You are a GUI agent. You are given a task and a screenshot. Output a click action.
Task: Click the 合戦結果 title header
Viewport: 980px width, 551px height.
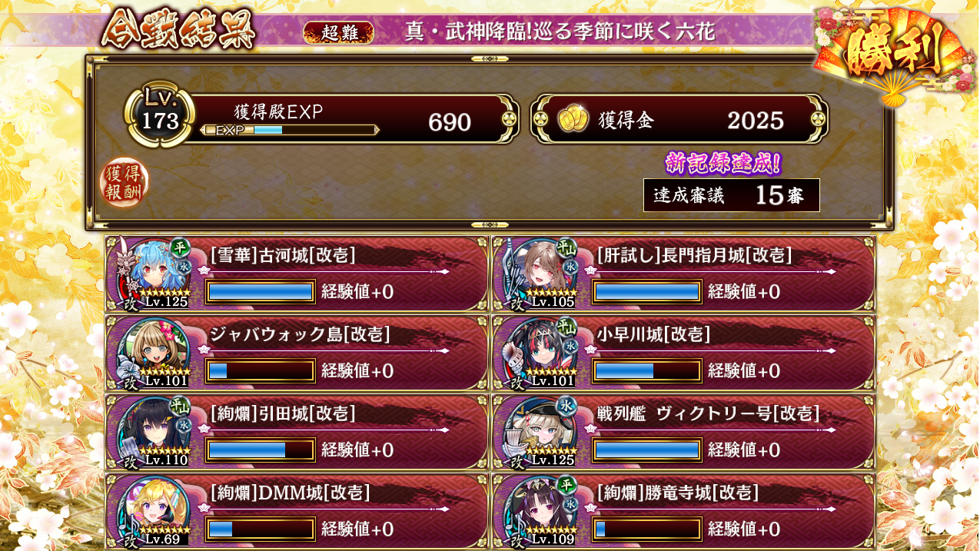coord(178,31)
